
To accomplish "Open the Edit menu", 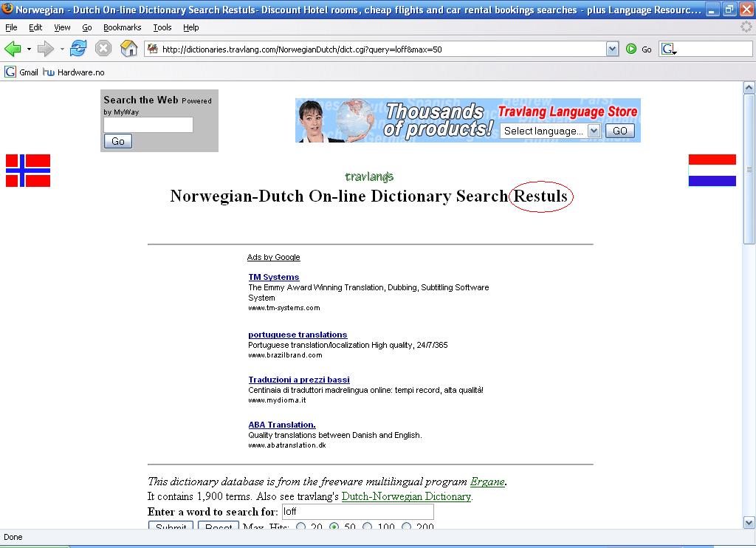I will click(x=35, y=27).
